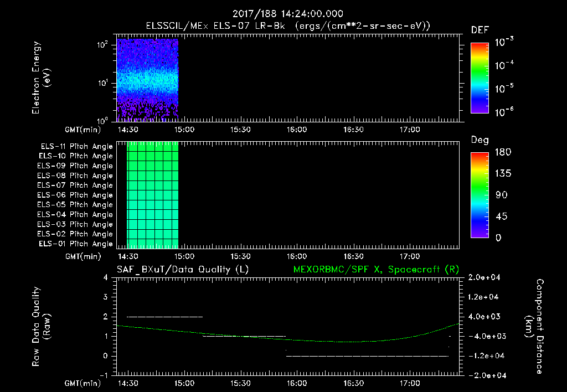Click the SAF_BXuT/Data Quality (L) legend label
Image resolution: width=567 pixels, height=392 pixels.
point(183,270)
